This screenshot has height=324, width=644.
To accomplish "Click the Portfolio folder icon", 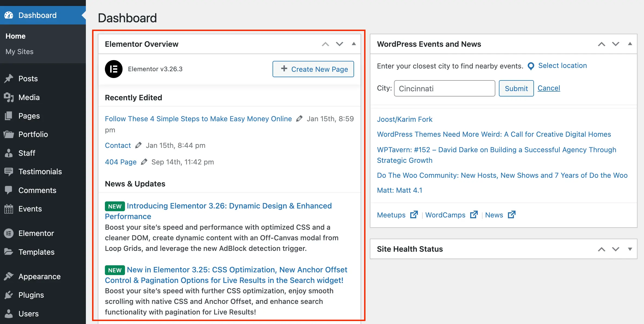I will click(9, 134).
